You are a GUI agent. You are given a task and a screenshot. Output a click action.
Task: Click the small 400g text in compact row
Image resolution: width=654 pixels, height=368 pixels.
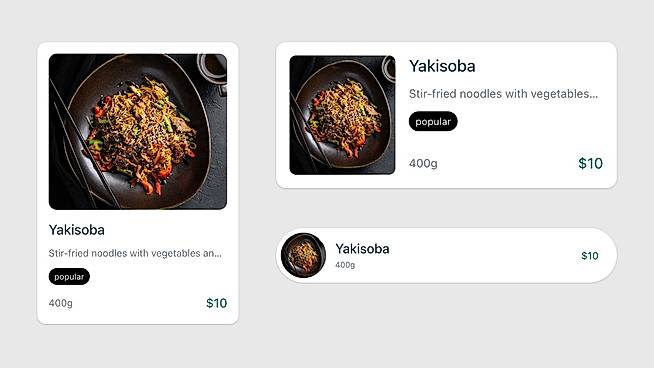(x=345, y=265)
